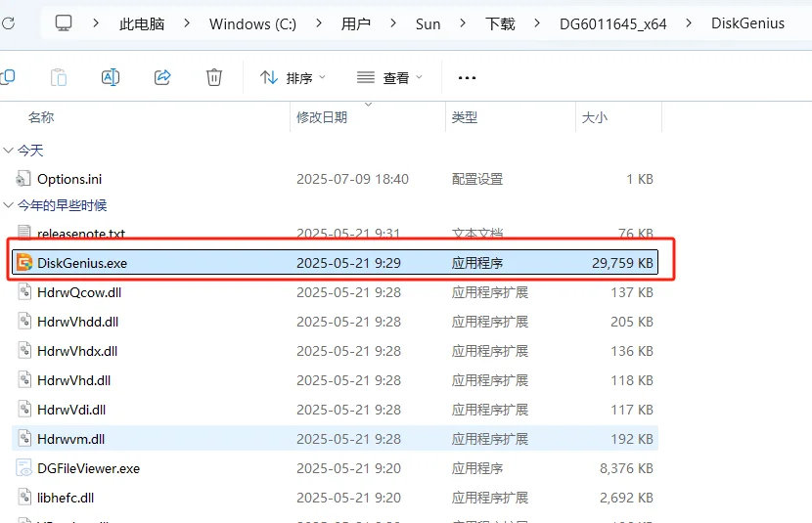Click the 205 KB size value
This screenshot has width=812, height=523.
tap(632, 322)
